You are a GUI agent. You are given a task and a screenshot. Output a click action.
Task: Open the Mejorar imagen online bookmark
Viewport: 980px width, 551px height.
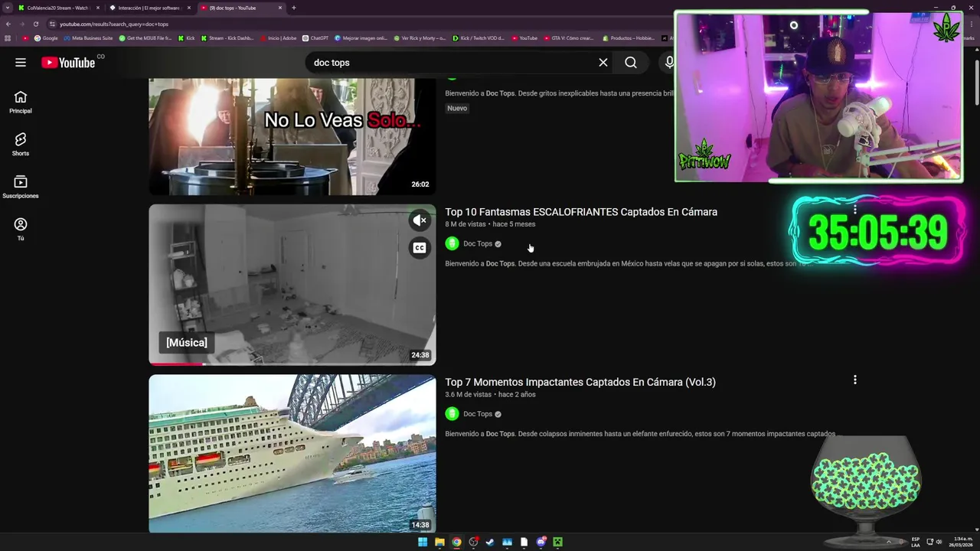(361, 38)
